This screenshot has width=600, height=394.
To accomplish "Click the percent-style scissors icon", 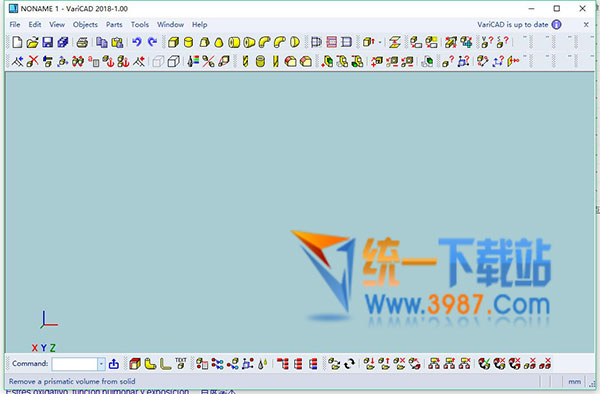I will click(x=209, y=61).
